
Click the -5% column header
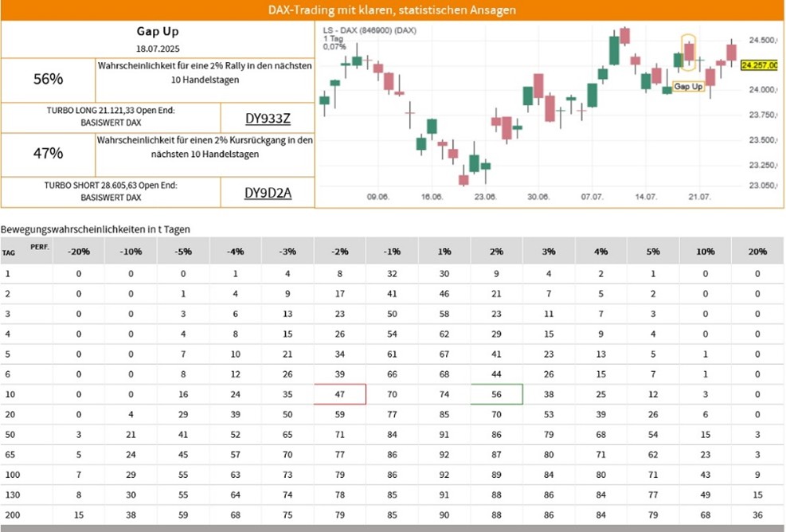(x=183, y=251)
